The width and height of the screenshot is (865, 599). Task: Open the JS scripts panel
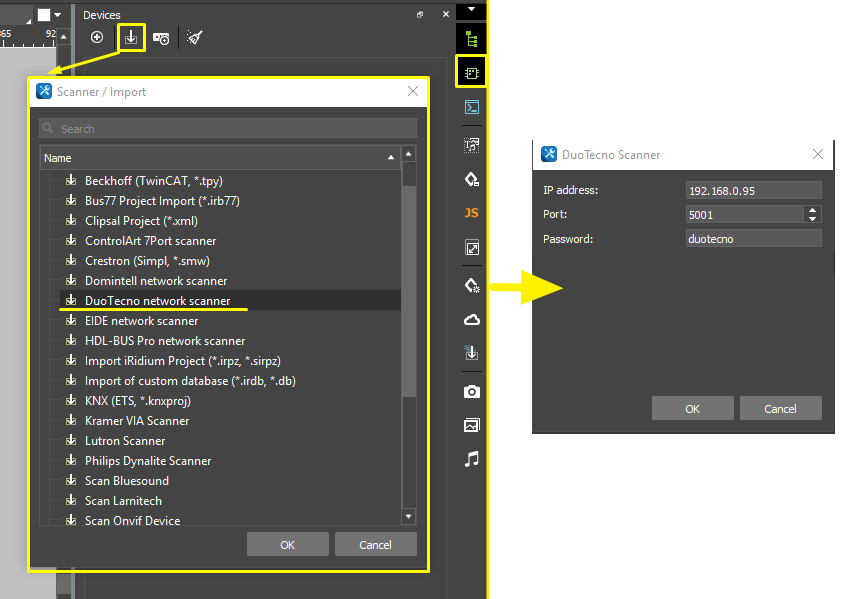(x=472, y=213)
